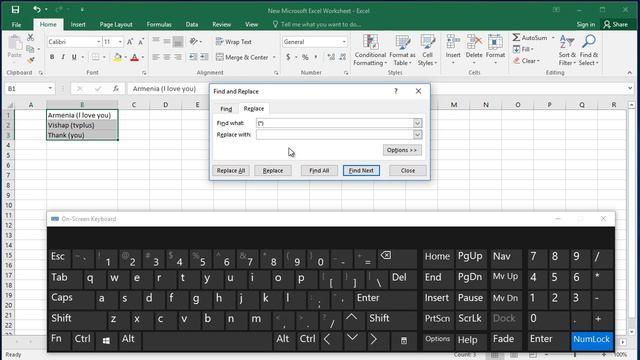640x360 pixels.
Task: Toggle left Alt key on On-Screen Keyboard
Action: [x=129, y=340]
